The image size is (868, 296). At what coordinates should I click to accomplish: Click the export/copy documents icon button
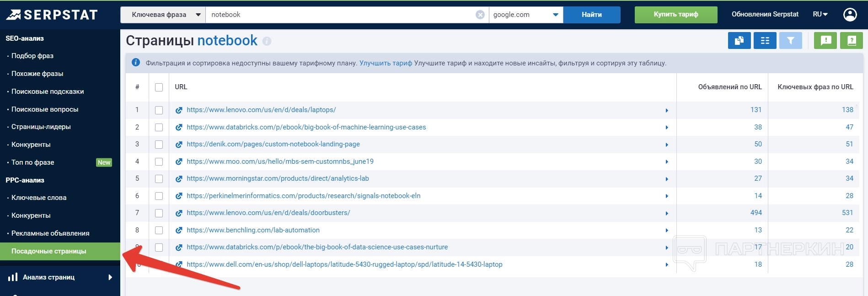coord(739,41)
